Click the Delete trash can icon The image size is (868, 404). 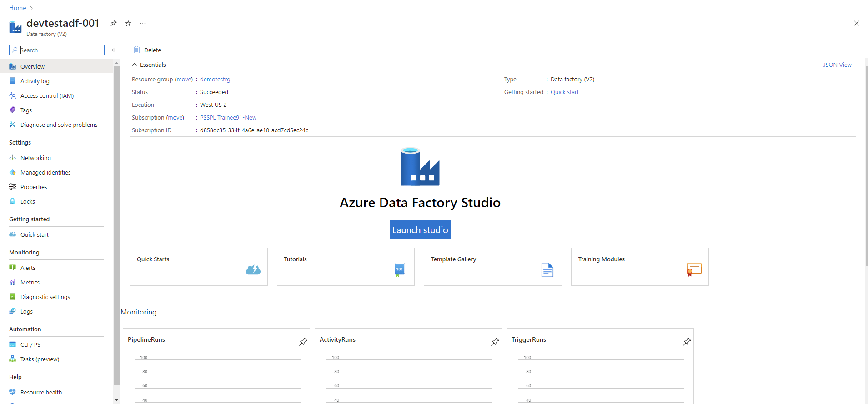[137, 50]
